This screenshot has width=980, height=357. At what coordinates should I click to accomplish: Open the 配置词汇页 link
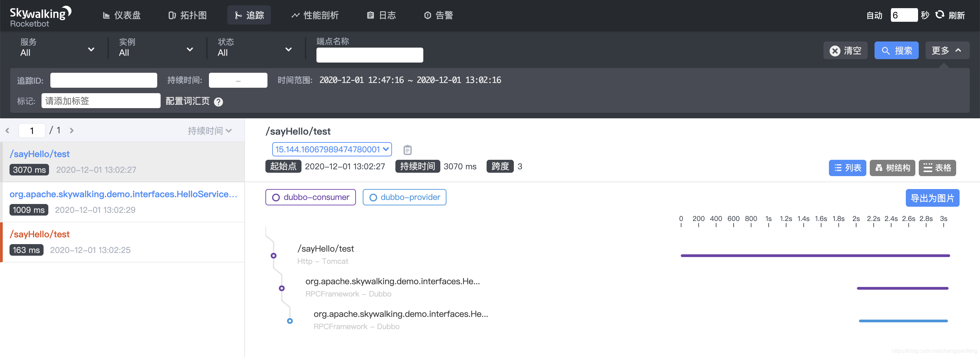[x=187, y=101]
